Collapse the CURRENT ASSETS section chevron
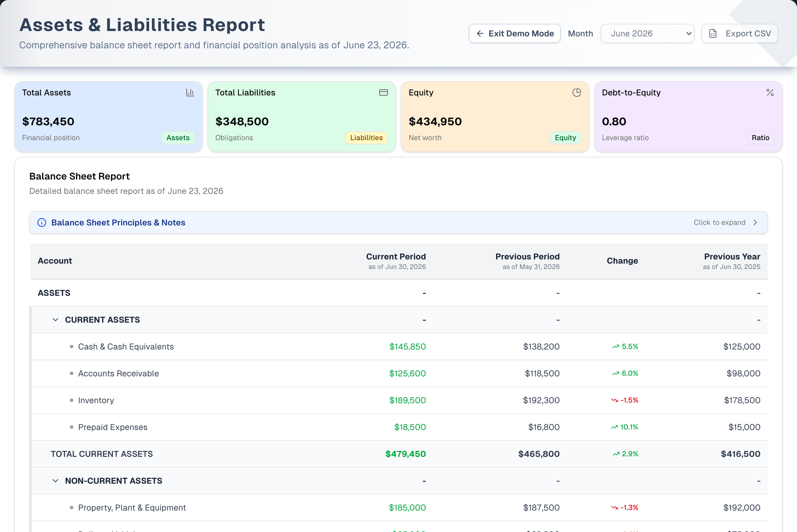This screenshot has width=797, height=532. (x=55, y=320)
